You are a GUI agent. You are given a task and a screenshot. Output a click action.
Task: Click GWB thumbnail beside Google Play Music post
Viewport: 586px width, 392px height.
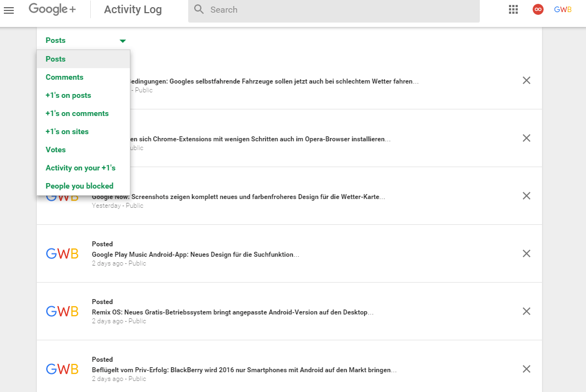[x=62, y=253]
